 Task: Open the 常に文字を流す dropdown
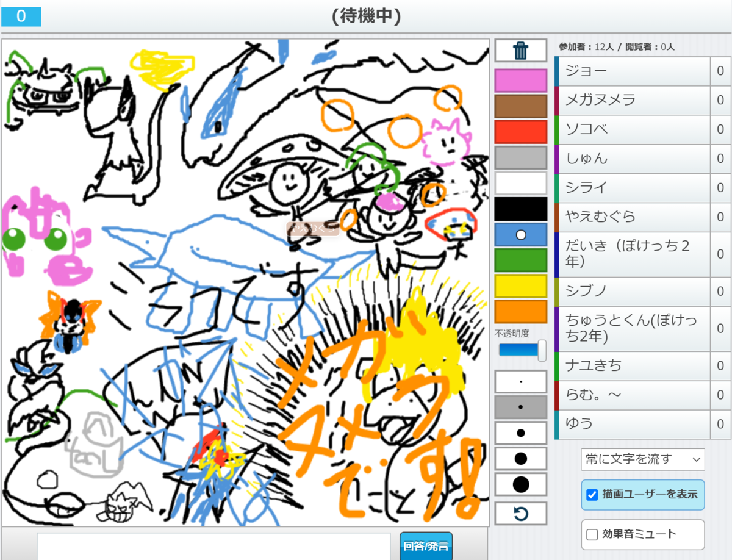pyautogui.click(x=643, y=459)
